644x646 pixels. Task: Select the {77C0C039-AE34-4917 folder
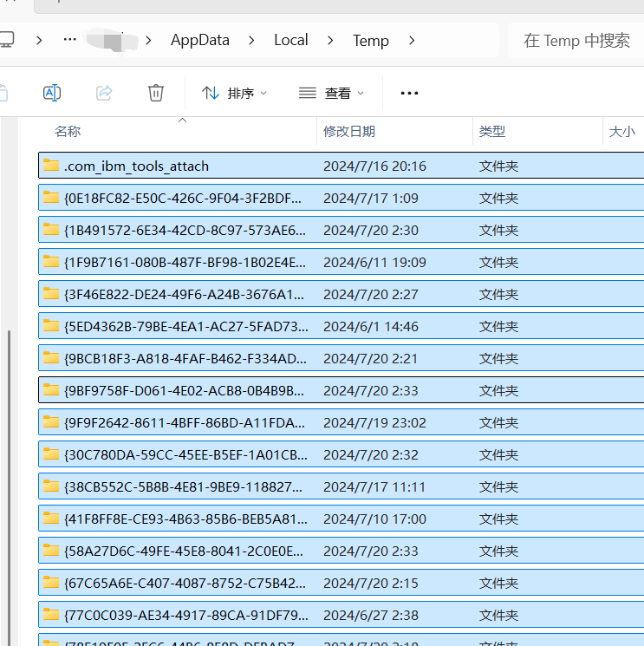341,615
